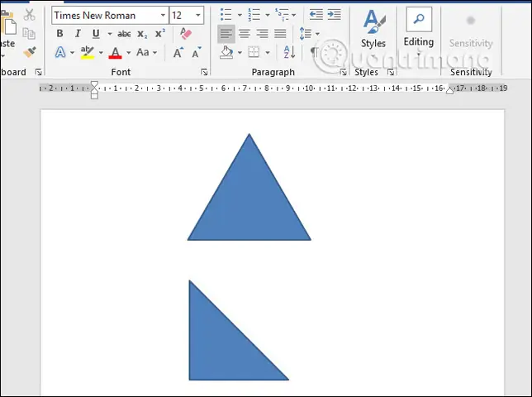Select Center alignment

[245, 34]
